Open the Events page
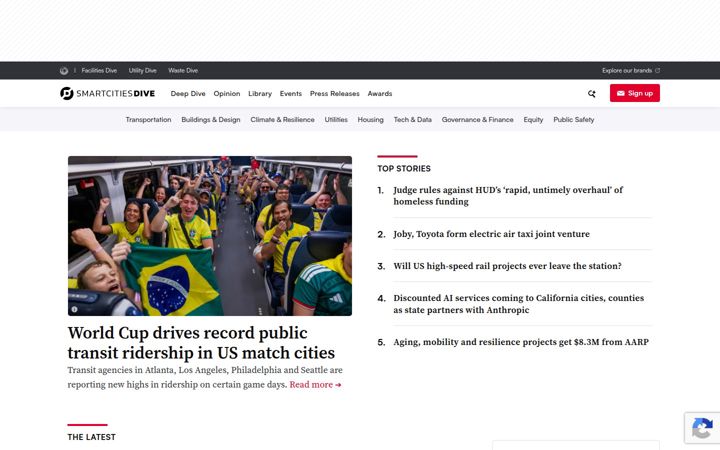 click(x=291, y=94)
